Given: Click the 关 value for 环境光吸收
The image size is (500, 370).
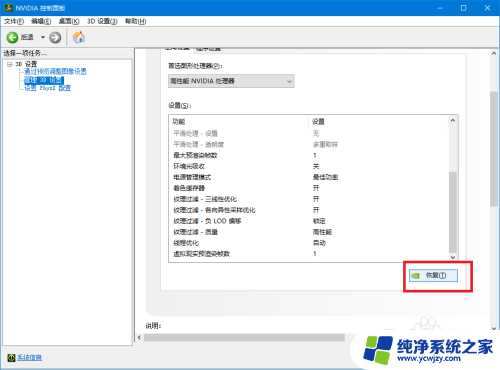Looking at the screenshot, I should (316, 166).
